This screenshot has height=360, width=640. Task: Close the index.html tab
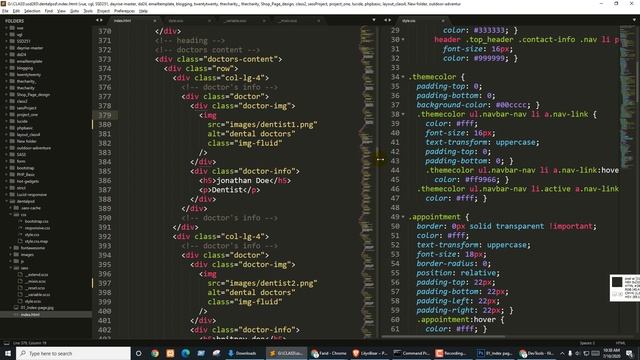pos(155,20)
